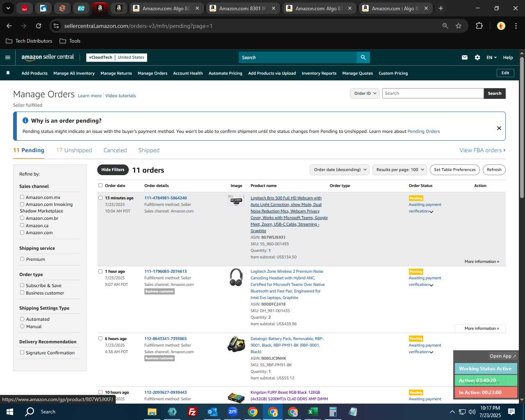This screenshot has height=420, width=525.
Task: Click the order search input field
Action: pos(433,94)
